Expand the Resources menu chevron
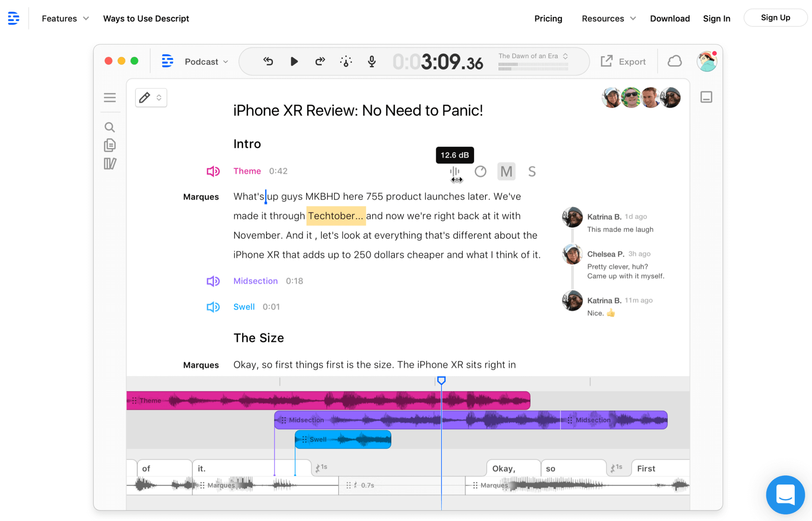812x521 pixels. 633,19
